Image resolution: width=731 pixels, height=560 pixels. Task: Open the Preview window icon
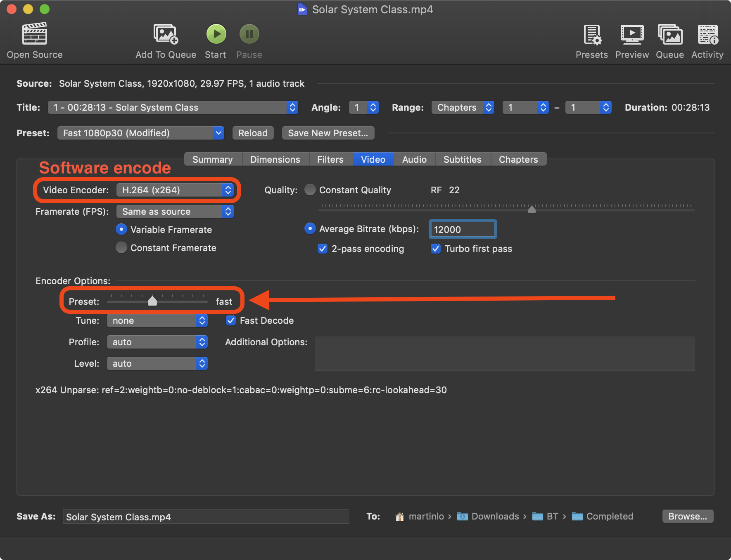[632, 35]
